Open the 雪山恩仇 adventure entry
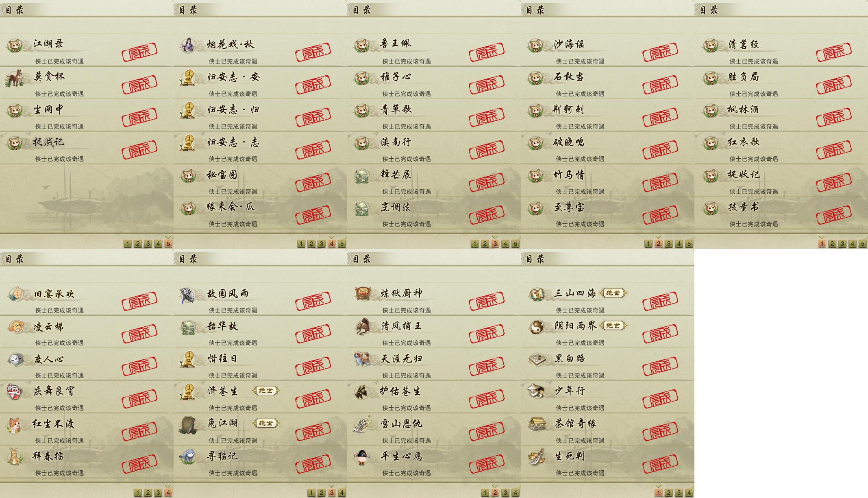 pyautogui.click(x=434, y=429)
